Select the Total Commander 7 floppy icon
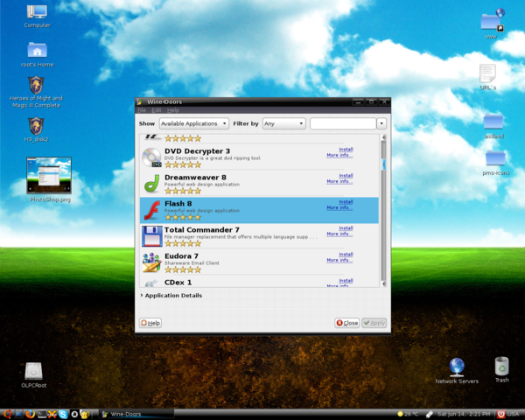Image resolution: width=525 pixels, height=420 pixels. pos(152,236)
